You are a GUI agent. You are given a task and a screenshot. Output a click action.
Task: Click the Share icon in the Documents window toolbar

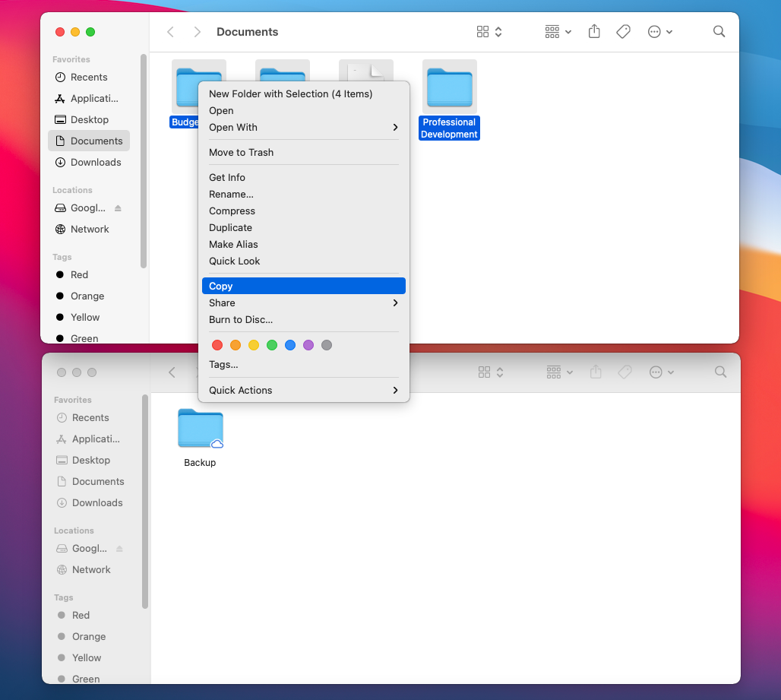pyautogui.click(x=594, y=31)
